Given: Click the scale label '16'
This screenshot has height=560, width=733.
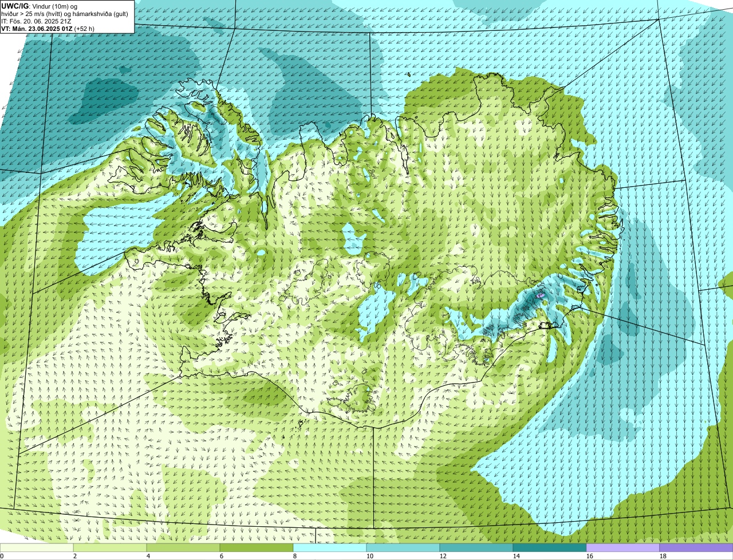Looking at the screenshot, I should click(590, 556).
